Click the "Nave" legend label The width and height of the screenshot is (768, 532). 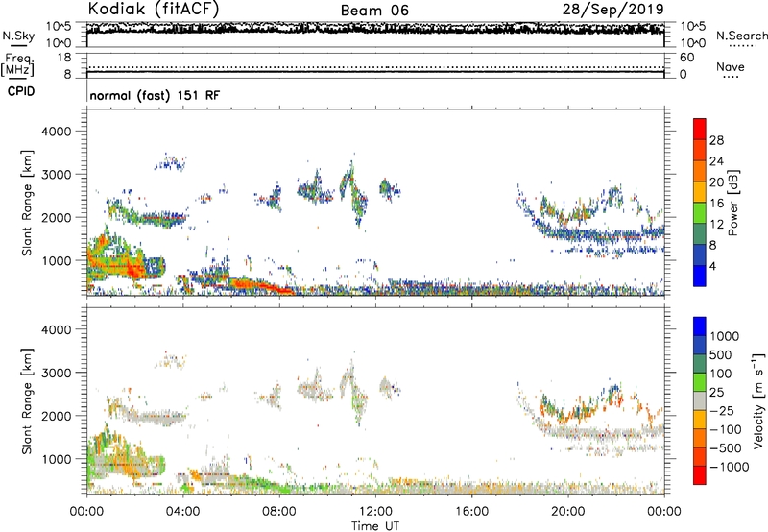pos(731,66)
